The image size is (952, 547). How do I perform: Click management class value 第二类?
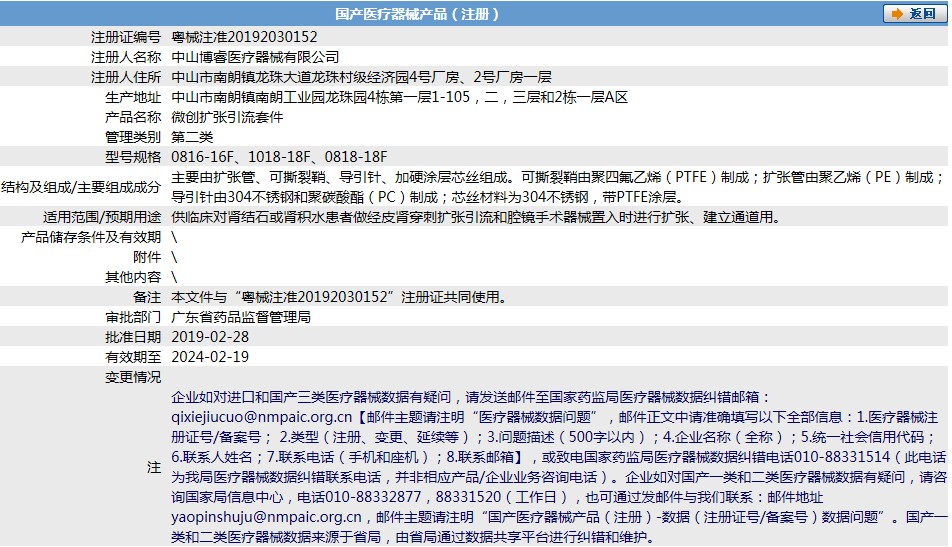(192, 137)
